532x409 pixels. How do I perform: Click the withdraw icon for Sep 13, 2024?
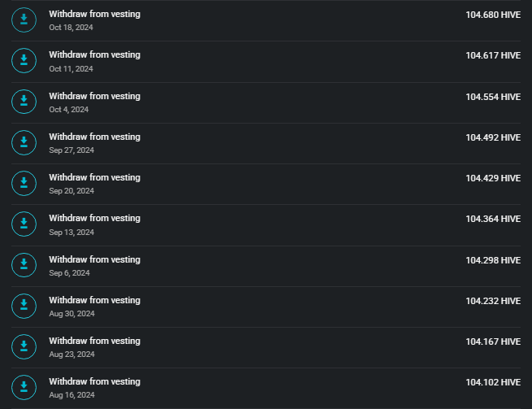(x=24, y=224)
